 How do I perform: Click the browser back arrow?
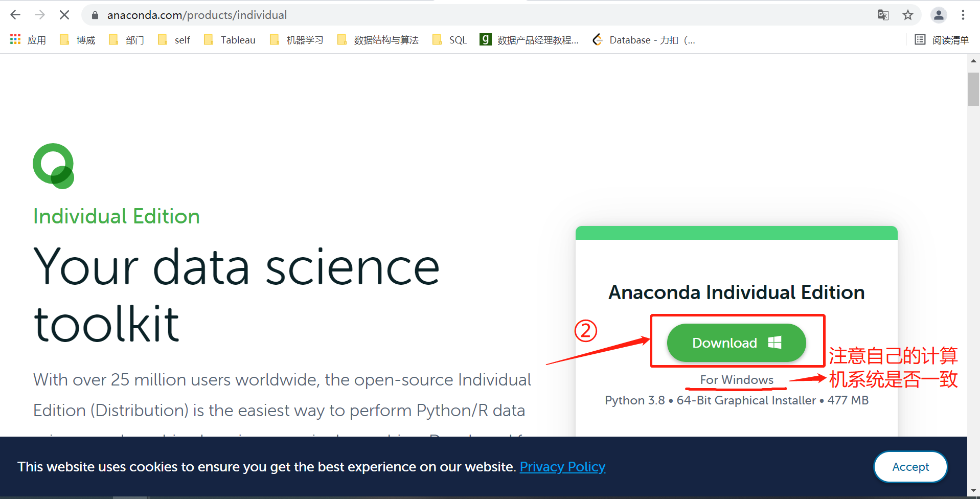15,15
